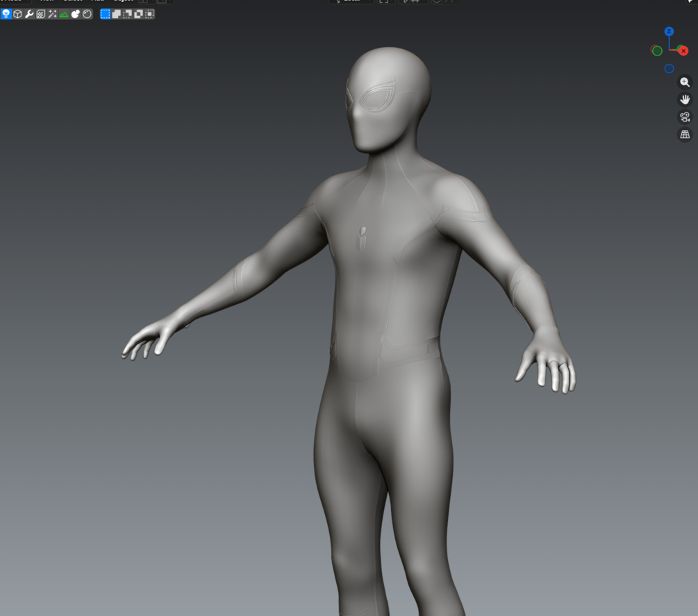Screen dimensions: 698x616
Task: Click the checkered texture square icon
Action: [x=41, y=15]
